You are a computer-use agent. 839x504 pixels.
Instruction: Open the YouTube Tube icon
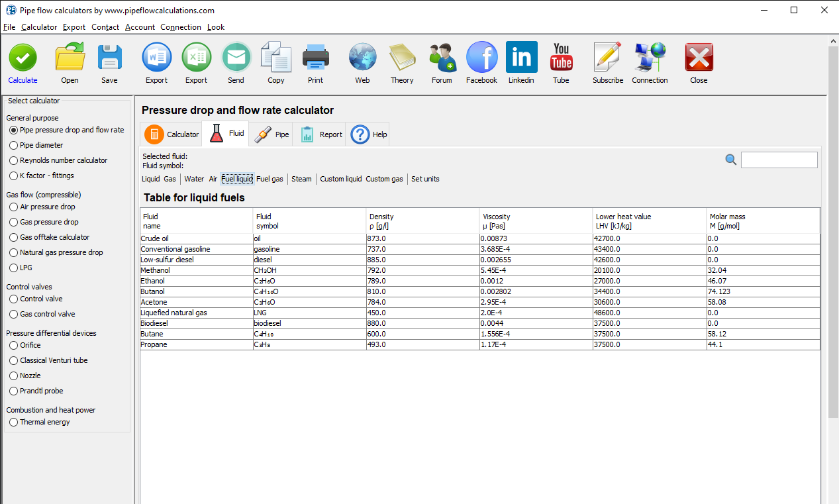pyautogui.click(x=561, y=58)
